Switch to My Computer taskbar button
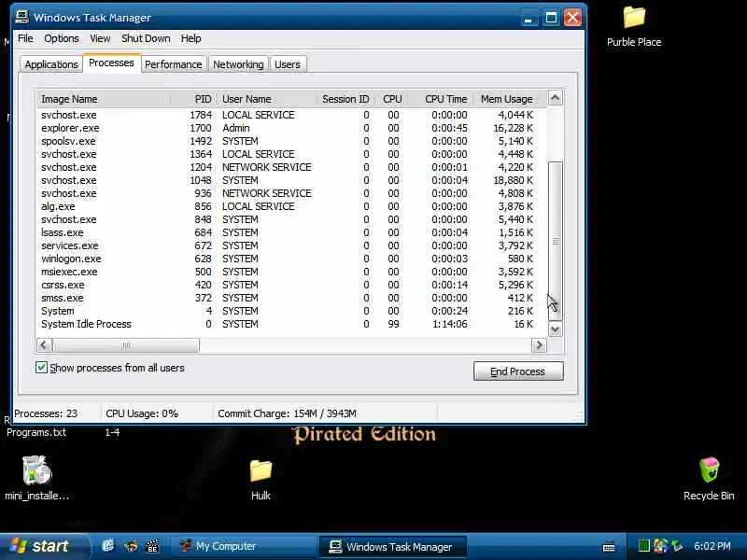This screenshot has width=747, height=560. tap(245, 546)
